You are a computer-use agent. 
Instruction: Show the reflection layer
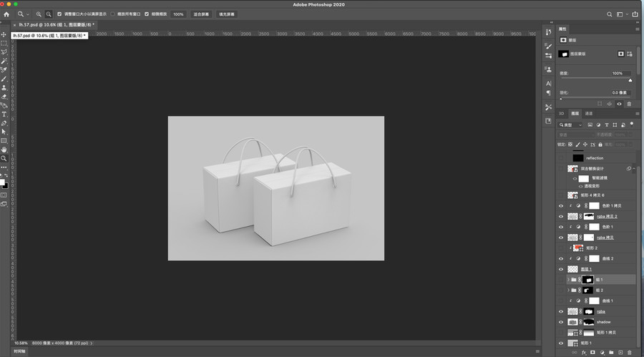(561, 158)
